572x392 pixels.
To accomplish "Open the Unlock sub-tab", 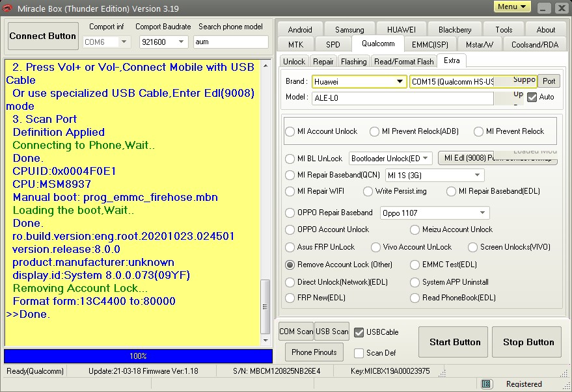I will 294,62.
